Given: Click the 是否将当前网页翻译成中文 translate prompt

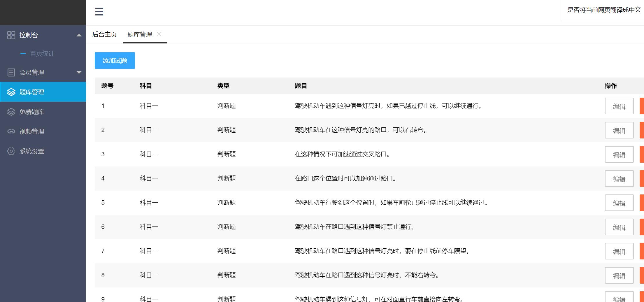Looking at the screenshot, I should (x=604, y=10).
